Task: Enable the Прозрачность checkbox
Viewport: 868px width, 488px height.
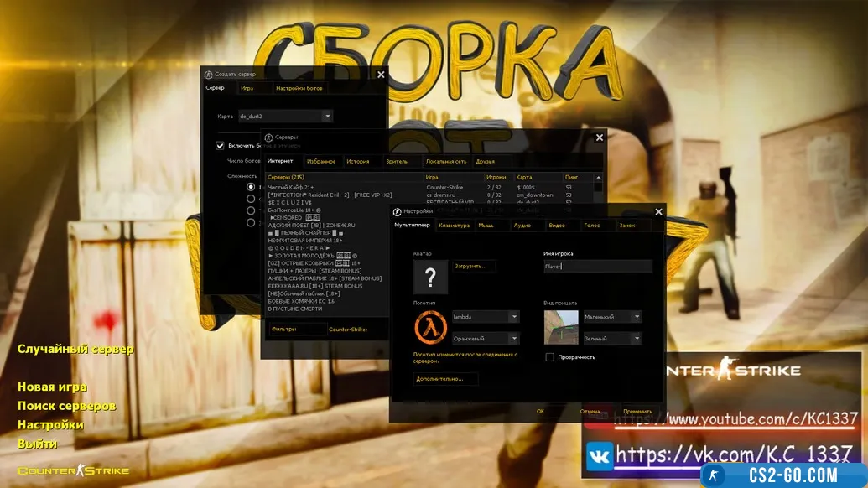Action: click(x=549, y=357)
